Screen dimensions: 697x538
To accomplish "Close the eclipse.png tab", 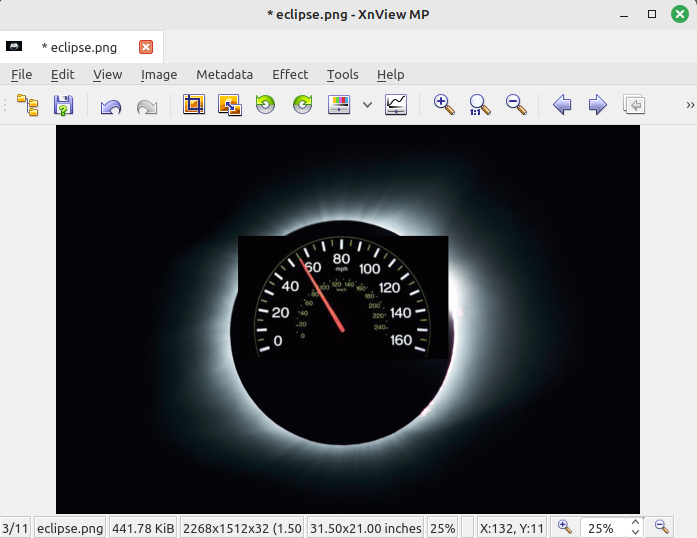I will pos(146,47).
